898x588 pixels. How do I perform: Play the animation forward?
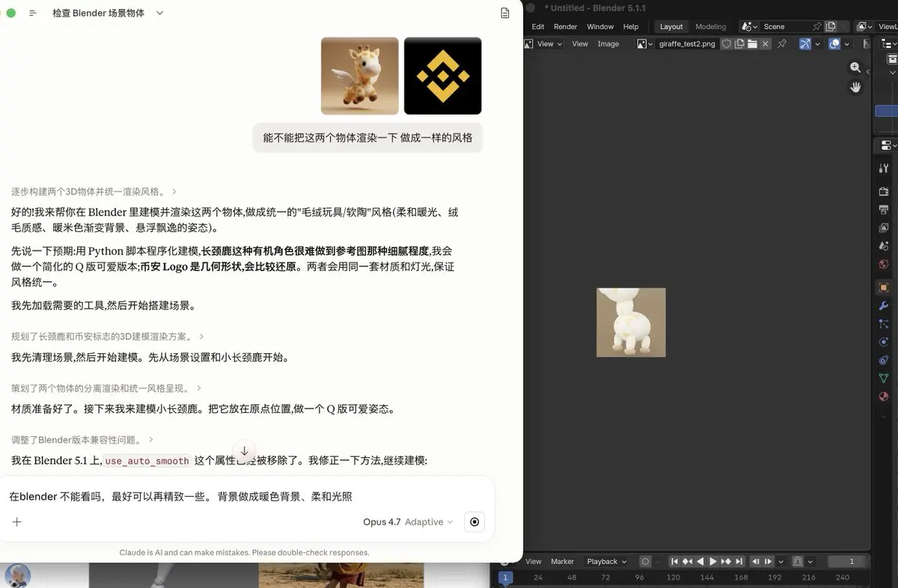(x=713, y=562)
